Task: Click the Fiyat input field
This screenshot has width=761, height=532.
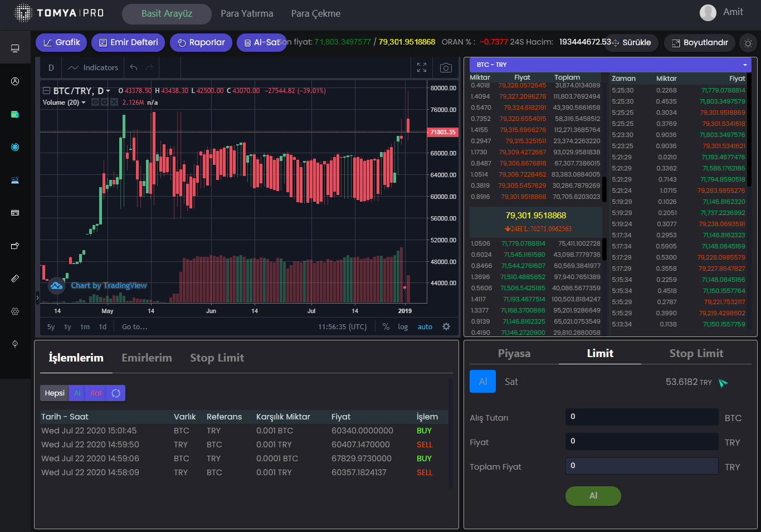Action: pyautogui.click(x=641, y=442)
